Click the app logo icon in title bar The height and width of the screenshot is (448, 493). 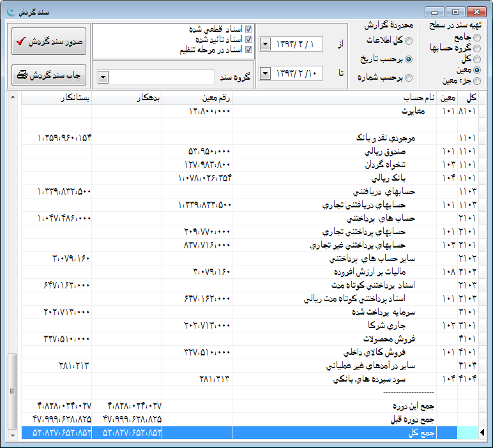coord(11,12)
